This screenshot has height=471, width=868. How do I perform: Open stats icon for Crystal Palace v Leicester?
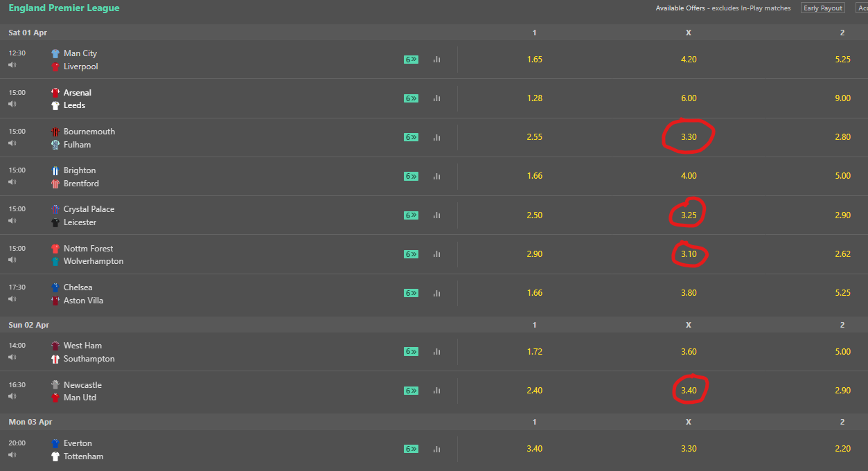pos(436,215)
